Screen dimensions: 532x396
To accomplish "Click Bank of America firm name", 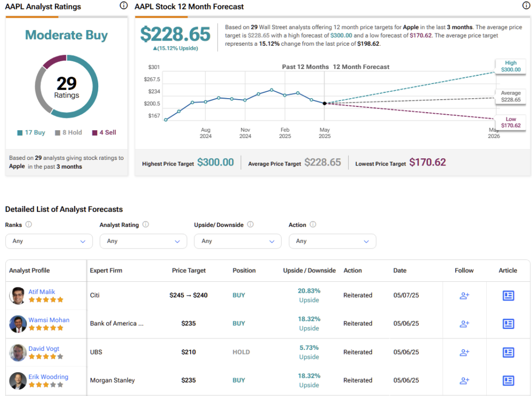I will [x=117, y=323].
